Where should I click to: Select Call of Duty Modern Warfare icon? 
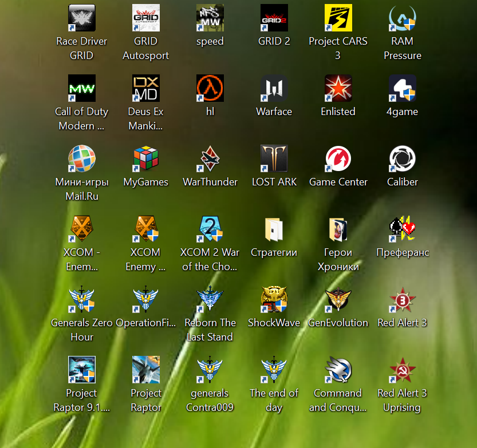[x=82, y=89]
